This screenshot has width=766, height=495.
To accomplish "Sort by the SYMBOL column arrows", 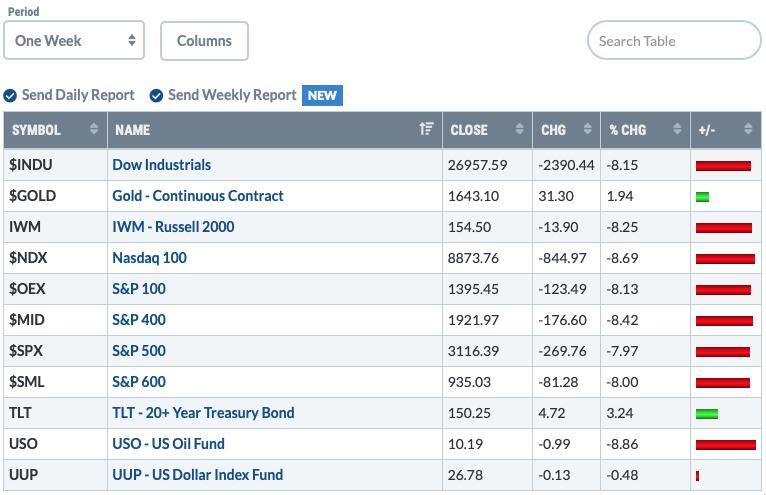I will 94,129.
